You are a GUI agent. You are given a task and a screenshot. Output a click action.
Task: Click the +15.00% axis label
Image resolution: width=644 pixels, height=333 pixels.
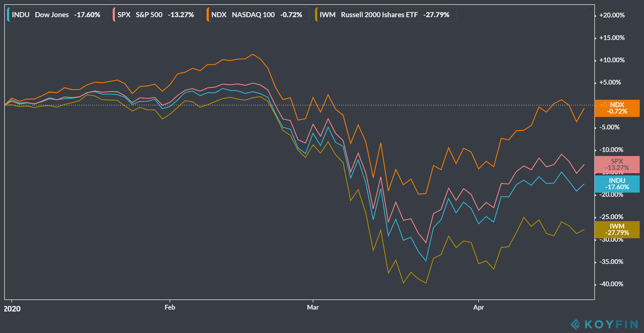pyautogui.click(x=612, y=38)
